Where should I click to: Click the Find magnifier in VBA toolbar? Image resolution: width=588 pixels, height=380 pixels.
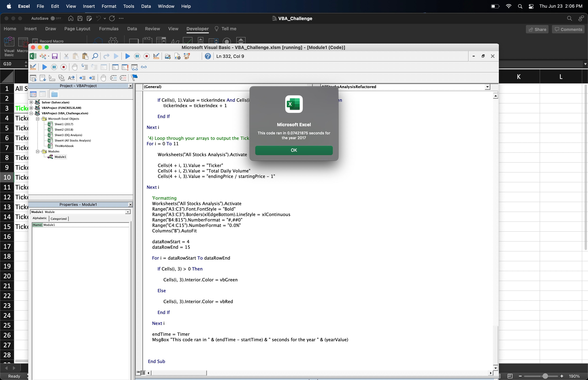tap(95, 56)
